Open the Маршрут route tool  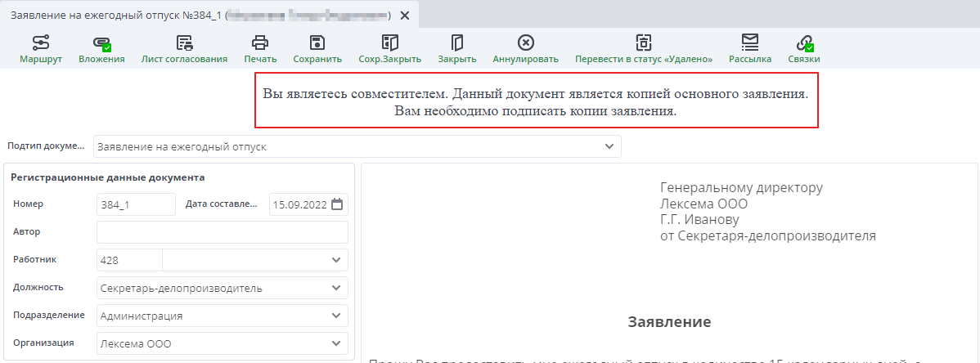tap(41, 49)
